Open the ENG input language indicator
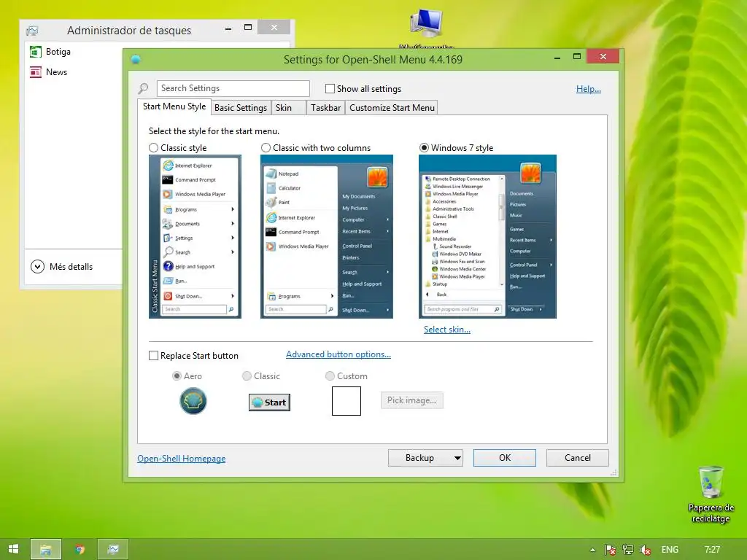 [x=670, y=550]
